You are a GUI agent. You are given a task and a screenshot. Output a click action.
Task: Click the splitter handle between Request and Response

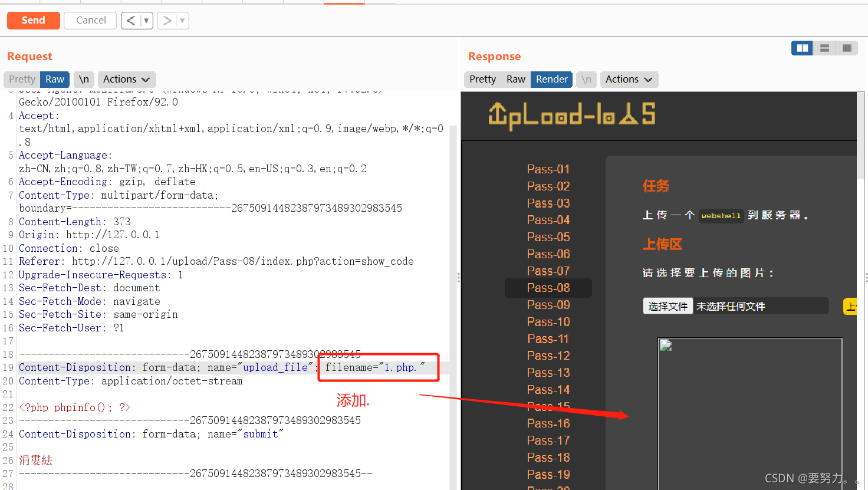[x=459, y=277]
